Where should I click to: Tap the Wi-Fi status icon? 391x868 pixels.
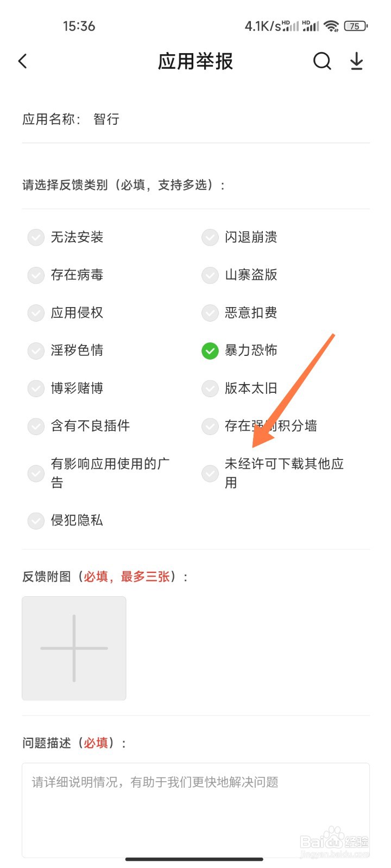[x=331, y=25]
